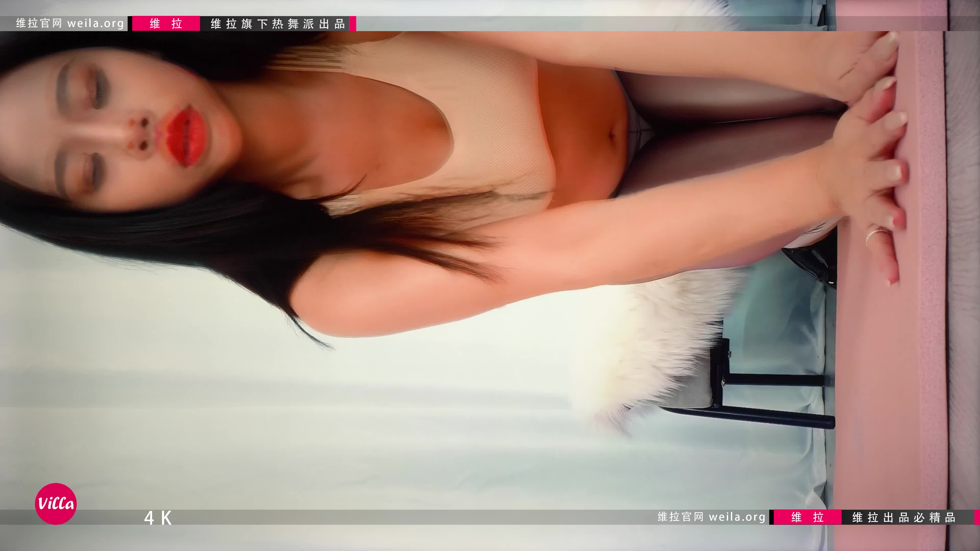Image resolution: width=980 pixels, height=551 pixels.
Task: Click the top pink 维拉 label
Action: coord(166,23)
